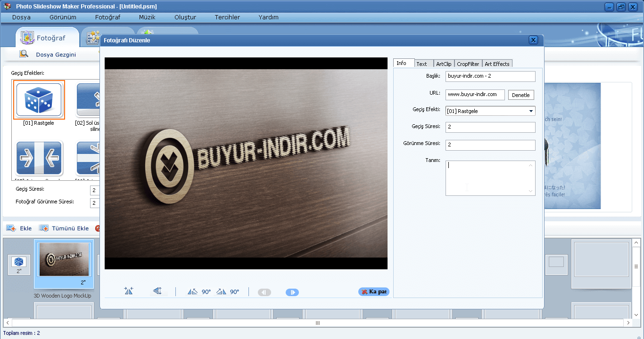Screen dimensions: 644x339
Task: Open the Art Effects tab
Action: point(497,64)
